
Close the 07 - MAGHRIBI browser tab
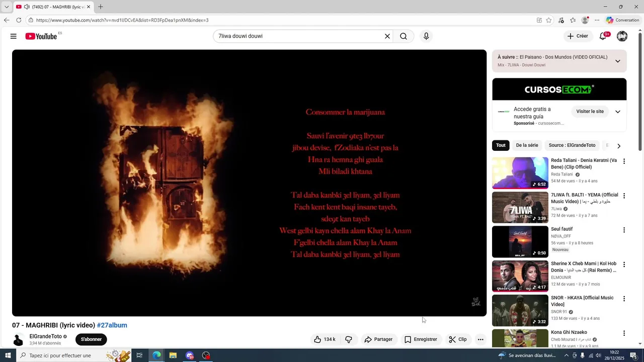point(89,7)
